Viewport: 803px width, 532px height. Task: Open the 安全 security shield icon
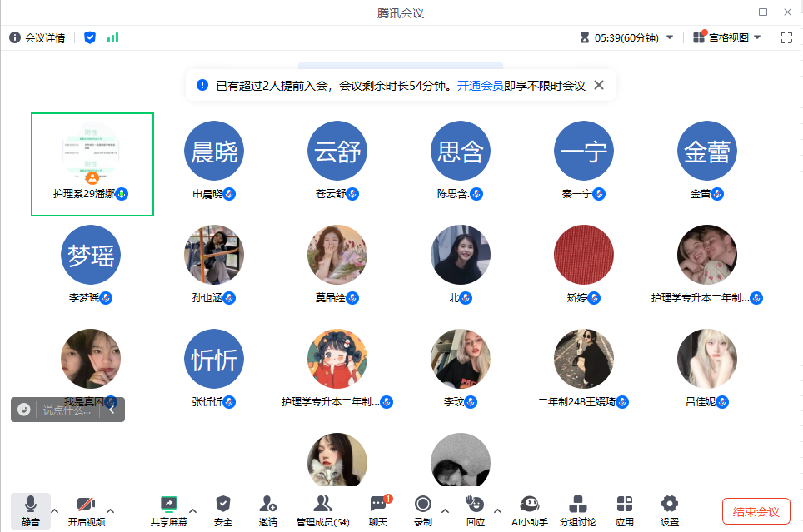tap(222, 509)
